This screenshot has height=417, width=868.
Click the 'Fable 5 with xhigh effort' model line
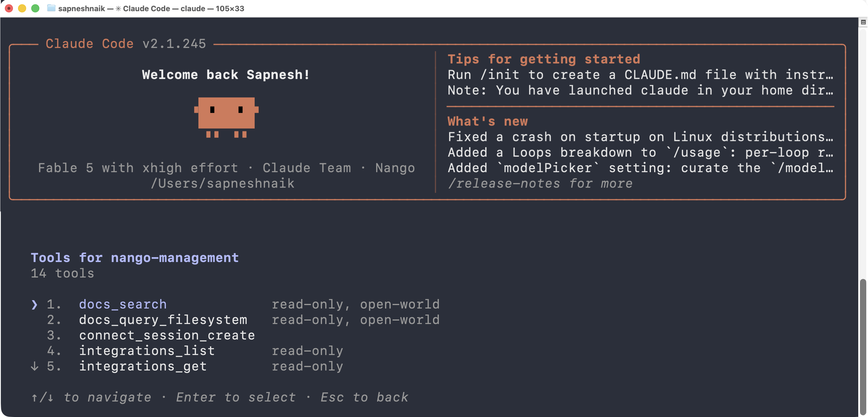coord(227,168)
